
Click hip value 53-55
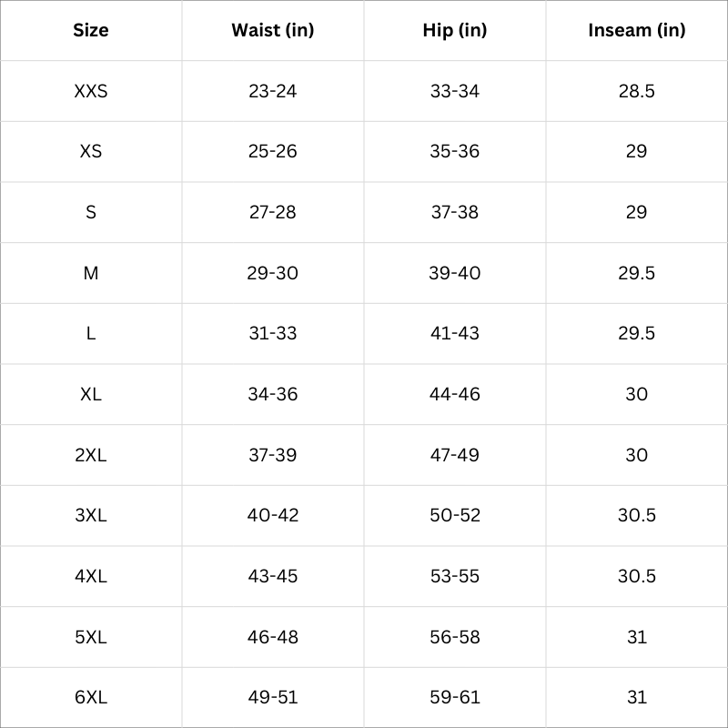coord(455,576)
